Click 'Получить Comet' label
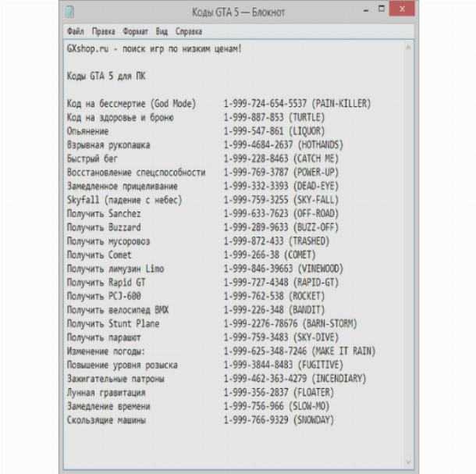 tap(99, 255)
